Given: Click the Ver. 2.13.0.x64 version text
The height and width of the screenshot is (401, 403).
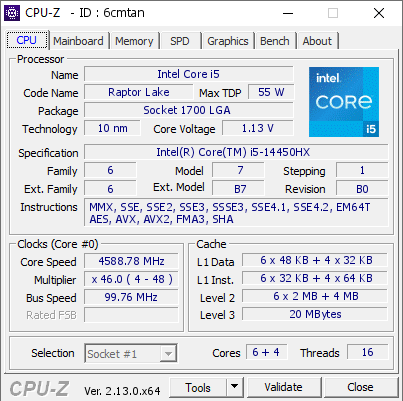Looking at the screenshot, I should coord(122,391).
